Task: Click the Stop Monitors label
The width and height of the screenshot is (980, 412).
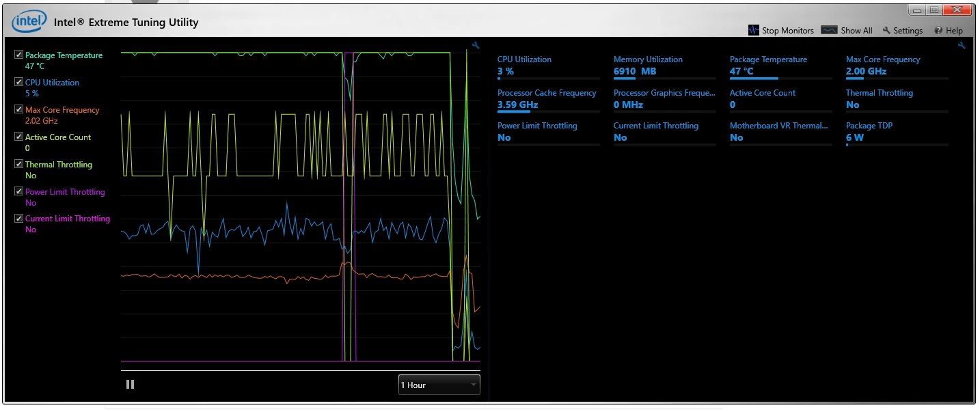Action: tap(788, 31)
